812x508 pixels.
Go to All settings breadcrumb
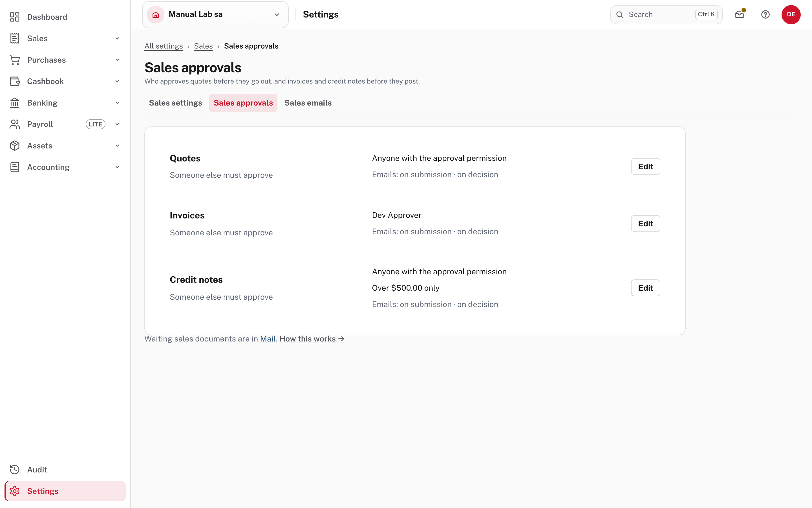[x=164, y=46]
